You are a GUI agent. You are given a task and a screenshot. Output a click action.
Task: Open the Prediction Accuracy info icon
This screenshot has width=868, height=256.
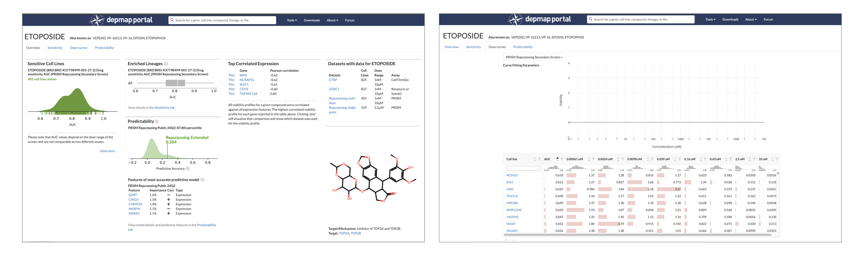[x=187, y=168]
